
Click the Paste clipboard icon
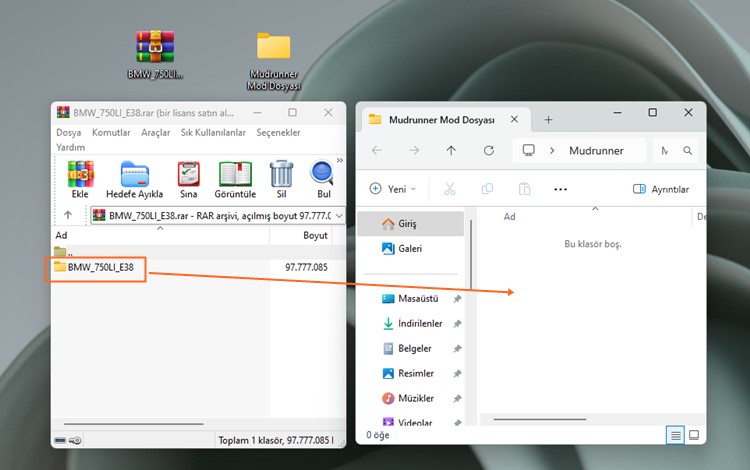(x=525, y=189)
